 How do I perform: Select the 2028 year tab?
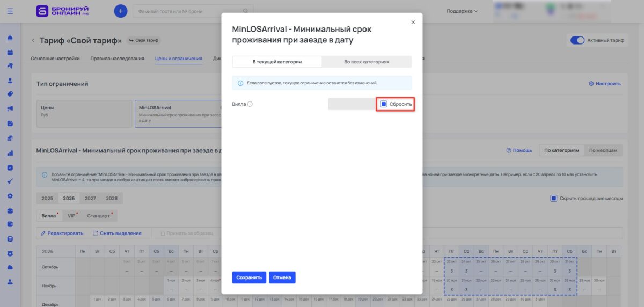(x=112, y=198)
